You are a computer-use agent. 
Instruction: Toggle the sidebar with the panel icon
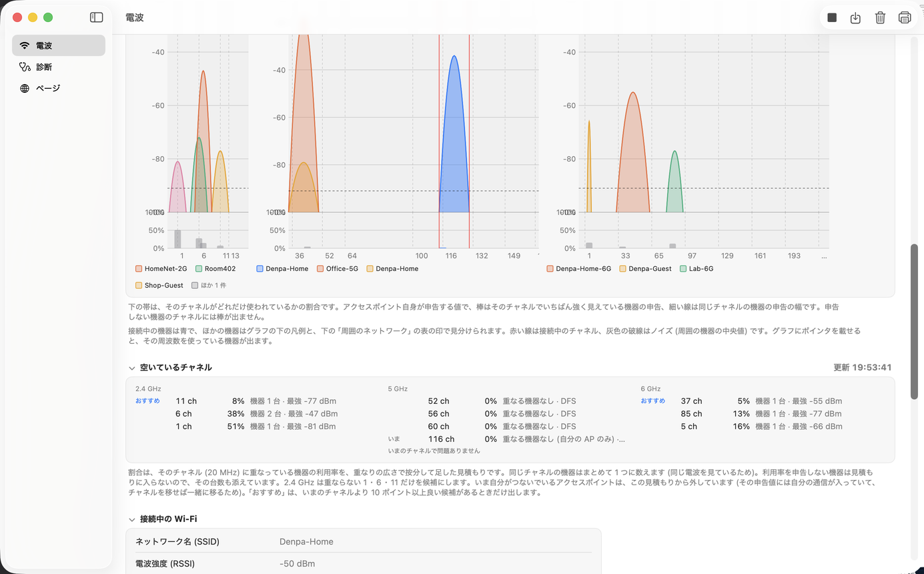97,17
